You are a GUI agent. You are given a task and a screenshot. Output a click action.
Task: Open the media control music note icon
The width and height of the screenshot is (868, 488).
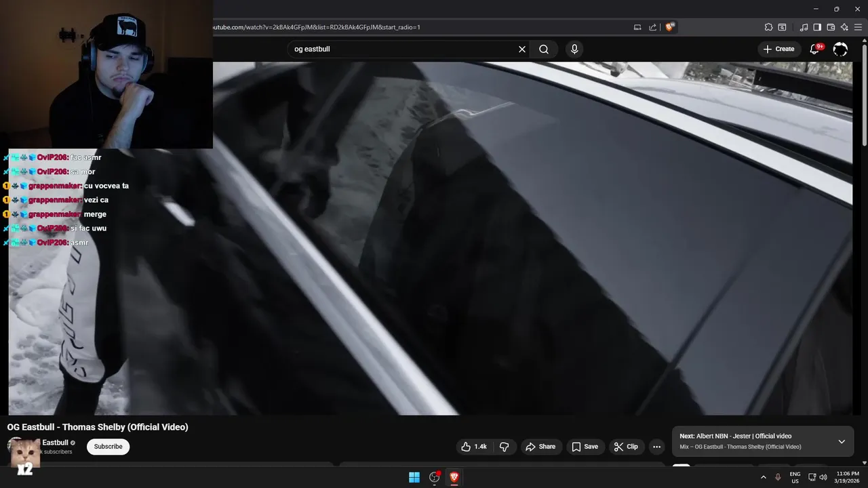pyautogui.click(x=804, y=27)
